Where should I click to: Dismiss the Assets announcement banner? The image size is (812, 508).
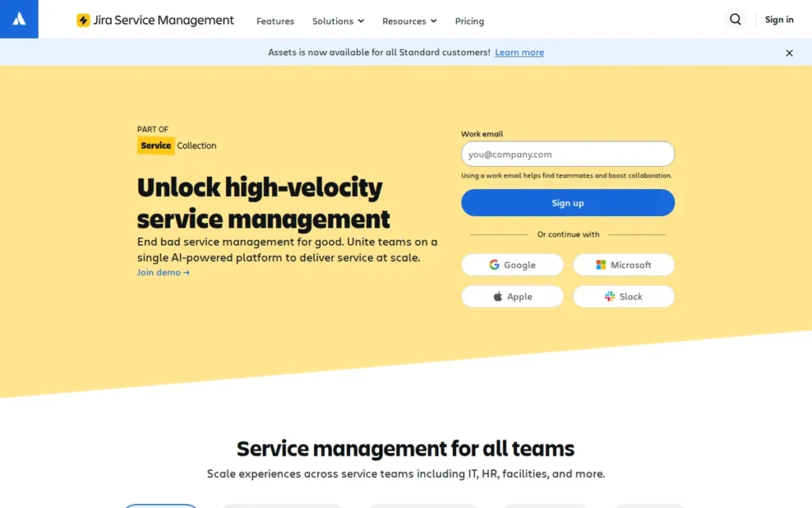(x=789, y=53)
